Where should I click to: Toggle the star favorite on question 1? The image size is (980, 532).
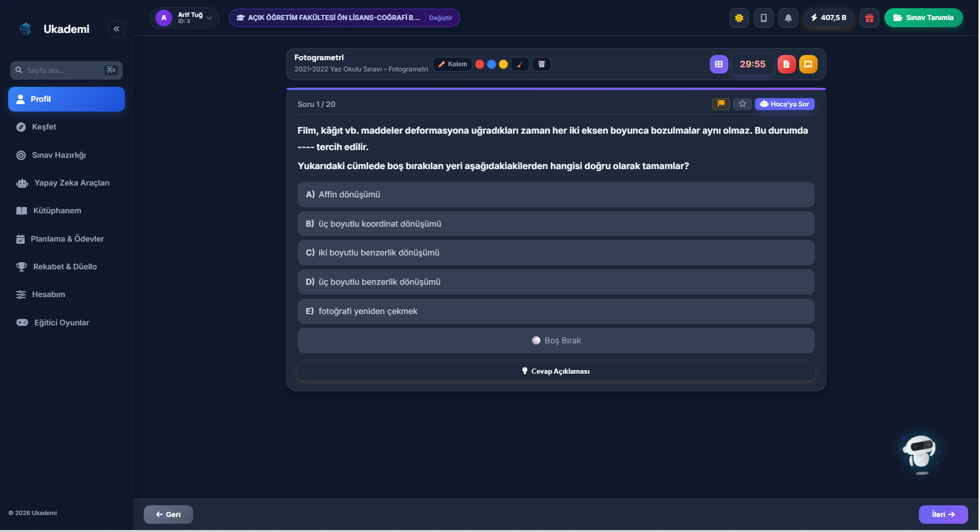click(742, 104)
